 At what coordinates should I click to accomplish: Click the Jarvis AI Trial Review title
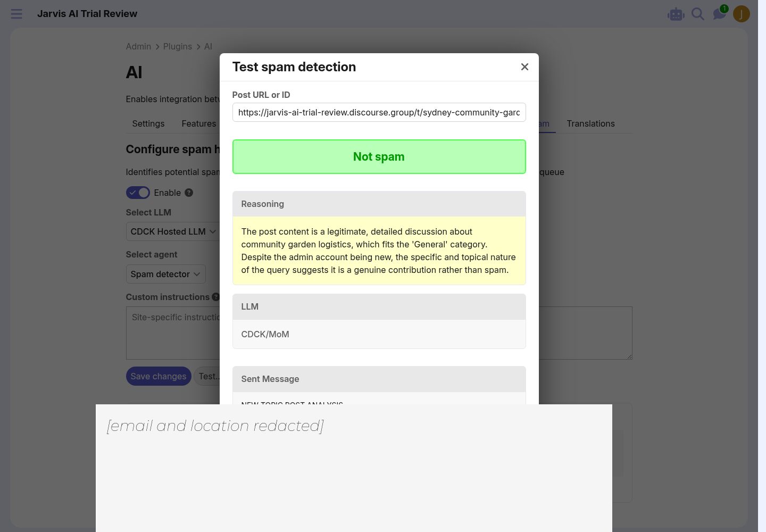pyautogui.click(x=87, y=14)
